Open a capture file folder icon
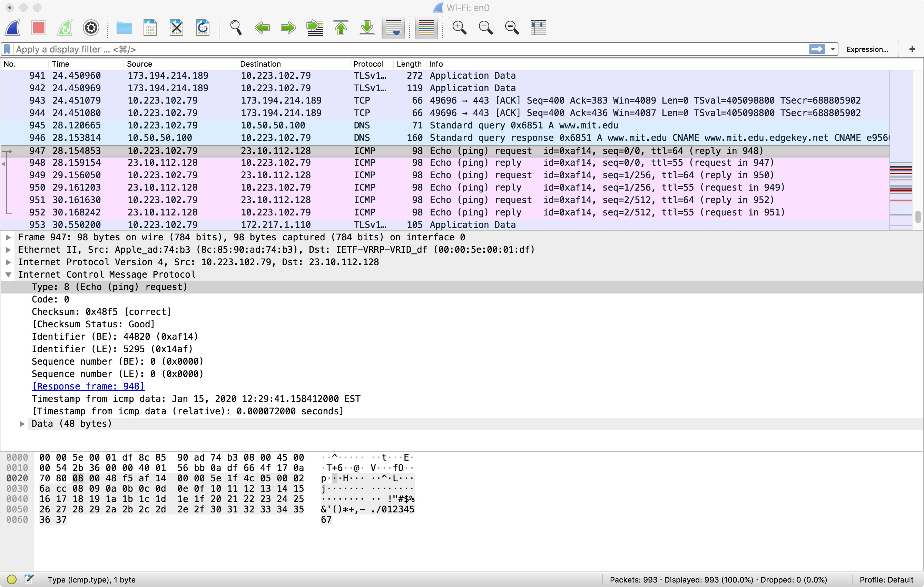This screenshot has width=924, height=587. 124,28
